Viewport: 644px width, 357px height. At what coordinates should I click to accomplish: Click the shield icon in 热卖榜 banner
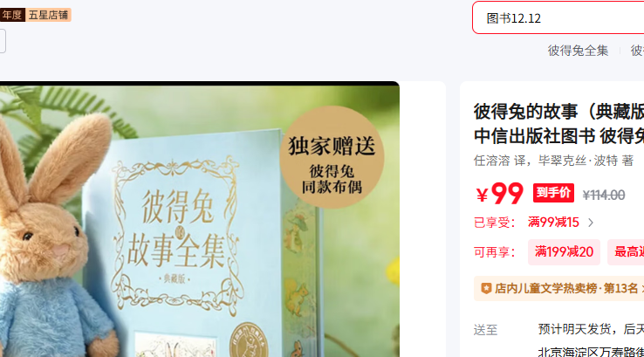tap(486, 288)
